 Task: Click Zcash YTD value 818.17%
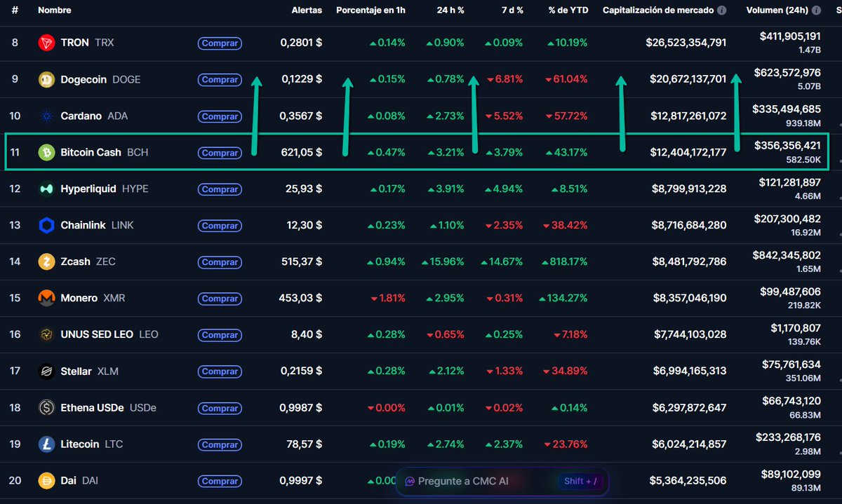[565, 261]
